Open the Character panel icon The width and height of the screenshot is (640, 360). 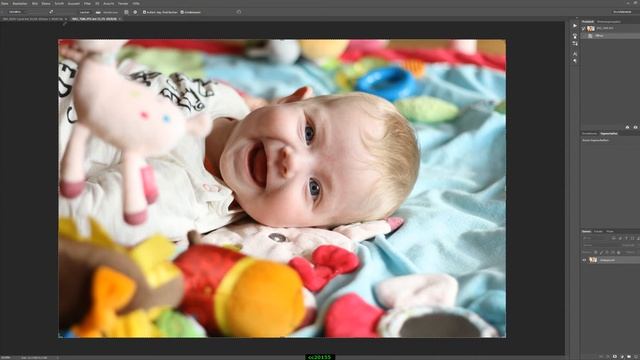coord(575,54)
